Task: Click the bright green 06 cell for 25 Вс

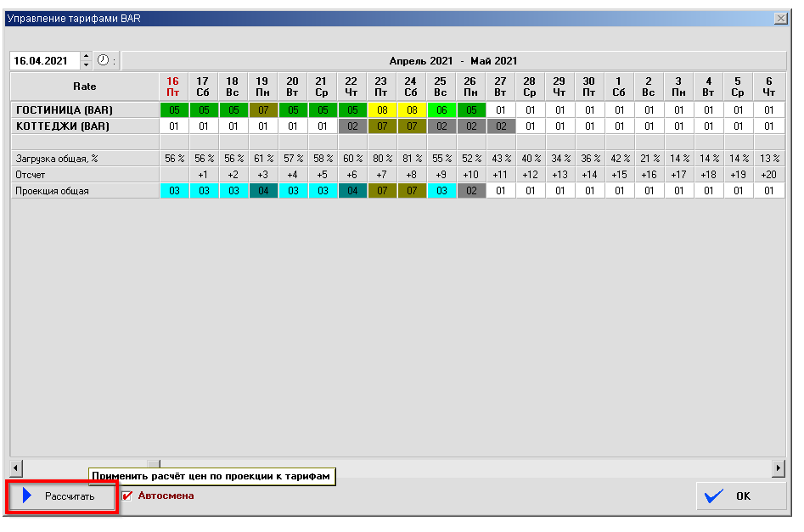Action: coord(441,110)
